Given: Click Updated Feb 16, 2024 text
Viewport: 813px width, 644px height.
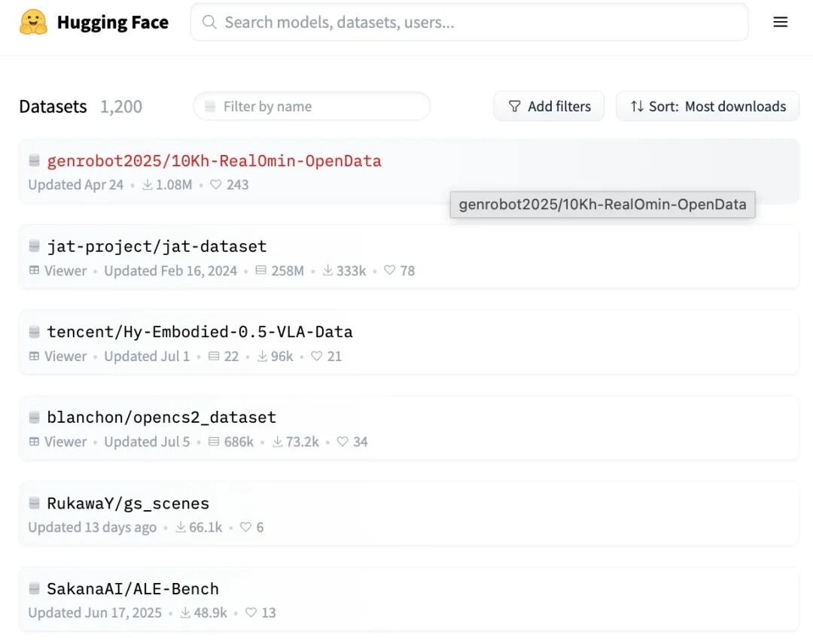Looking at the screenshot, I should coord(171,270).
